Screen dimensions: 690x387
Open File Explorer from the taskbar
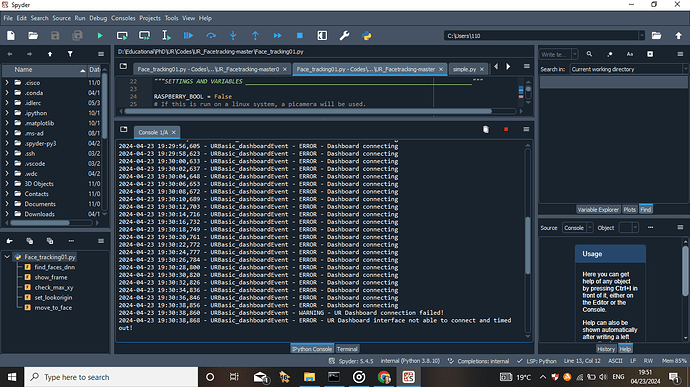(x=309, y=377)
